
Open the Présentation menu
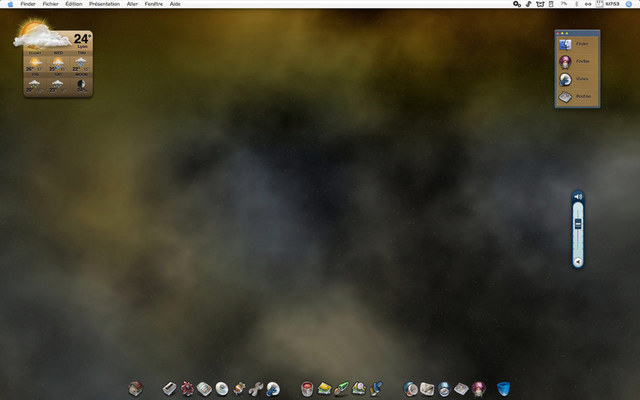[103, 4]
